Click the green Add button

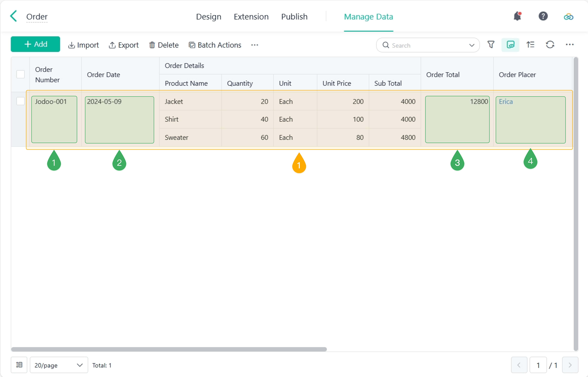click(x=35, y=44)
